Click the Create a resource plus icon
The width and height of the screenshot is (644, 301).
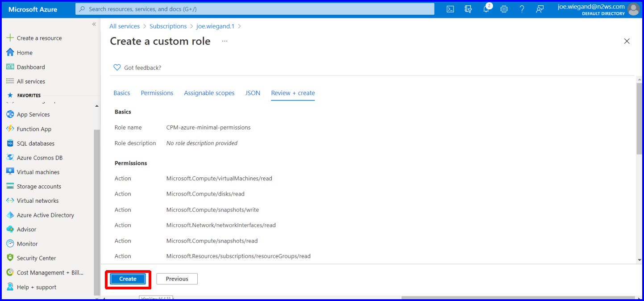(10, 38)
